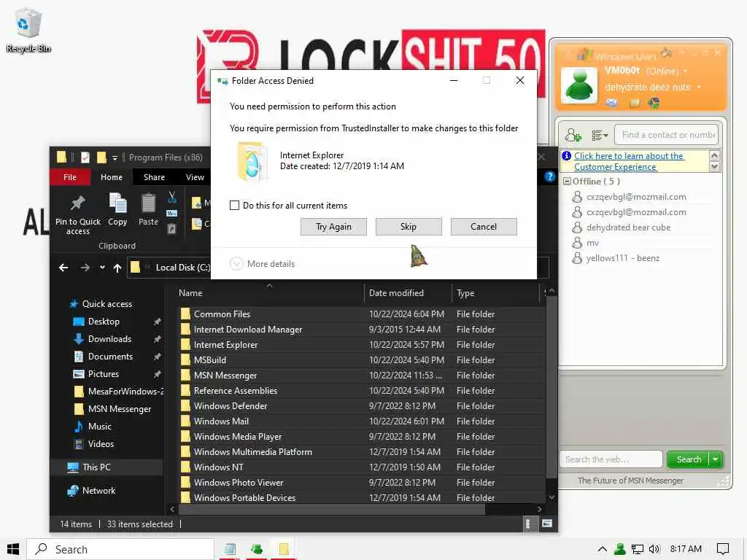Open the volume speaker tray icon
The height and width of the screenshot is (560, 747).
(654, 549)
